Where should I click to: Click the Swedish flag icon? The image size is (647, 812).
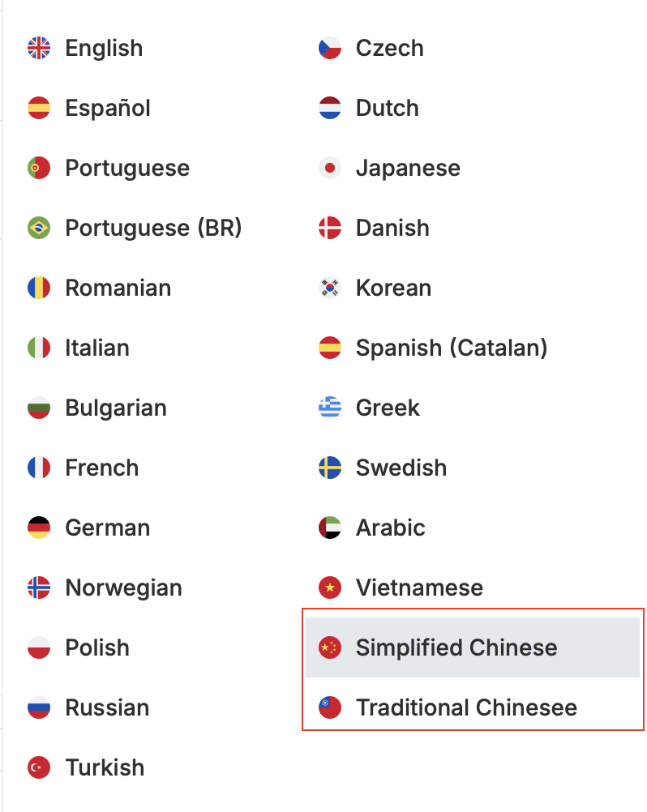(330, 468)
